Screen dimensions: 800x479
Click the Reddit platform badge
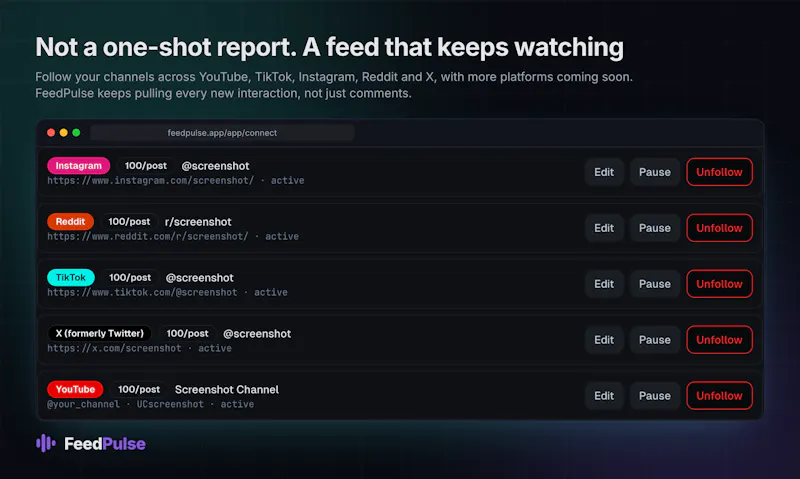70,221
